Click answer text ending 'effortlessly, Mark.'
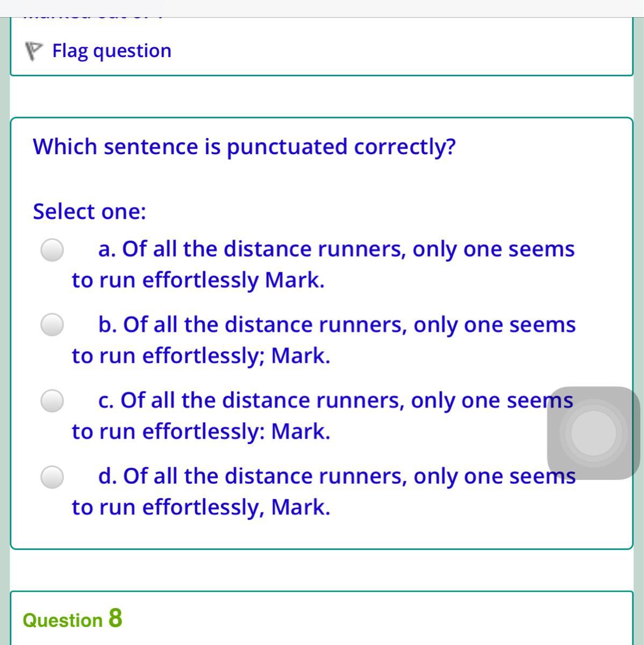This screenshot has width=644, height=645. (x=201, y=507)
